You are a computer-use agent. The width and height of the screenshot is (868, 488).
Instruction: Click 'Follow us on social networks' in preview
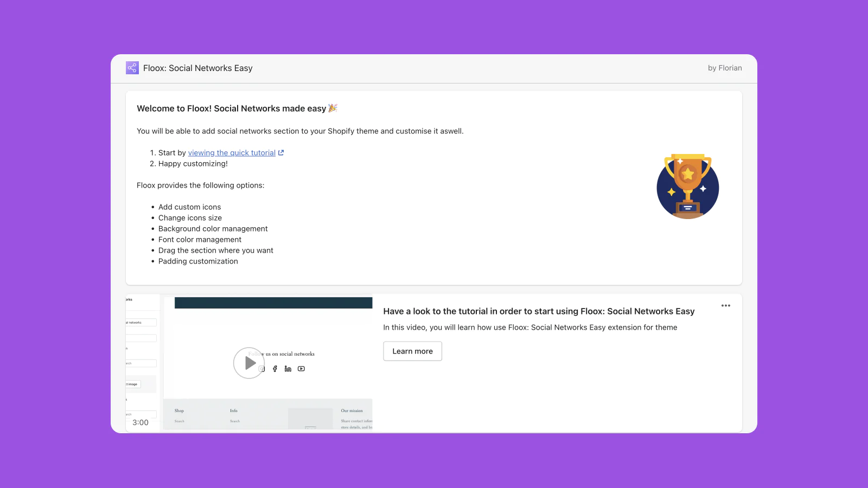click(282, 354)
